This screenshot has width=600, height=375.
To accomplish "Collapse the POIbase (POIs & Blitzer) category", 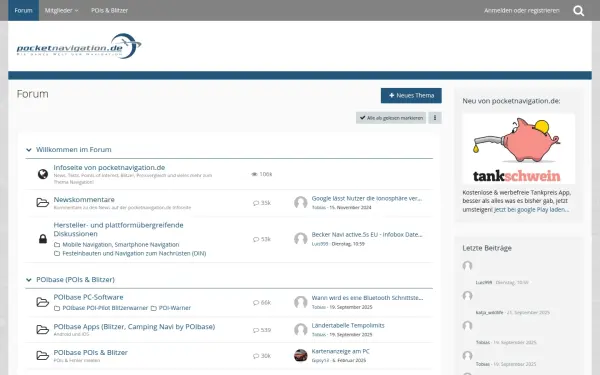I will click(29, 280).
